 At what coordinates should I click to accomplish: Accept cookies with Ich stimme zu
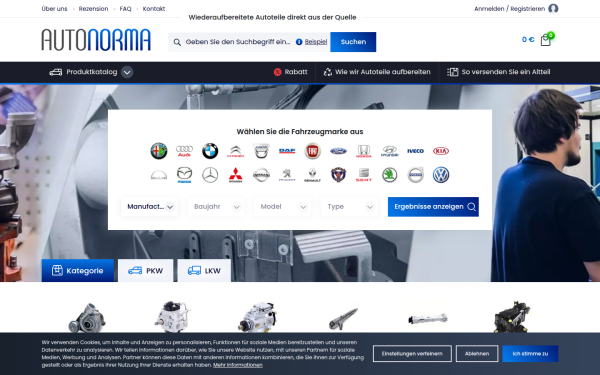[530, 354]
